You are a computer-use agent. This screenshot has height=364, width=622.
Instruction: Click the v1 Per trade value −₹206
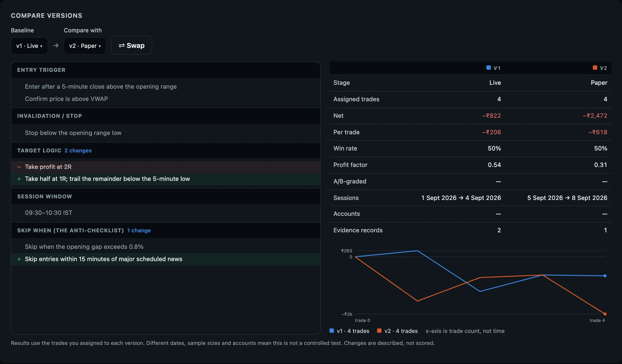491,132
